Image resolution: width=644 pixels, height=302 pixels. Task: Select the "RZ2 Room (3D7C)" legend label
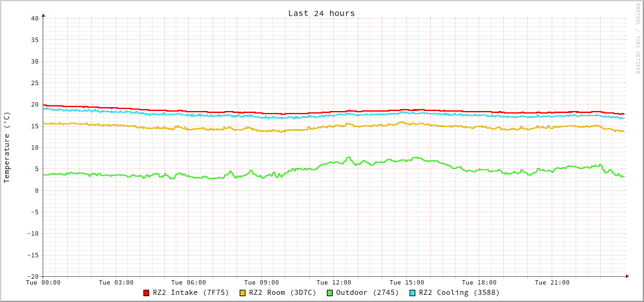(x=282, y=292)
